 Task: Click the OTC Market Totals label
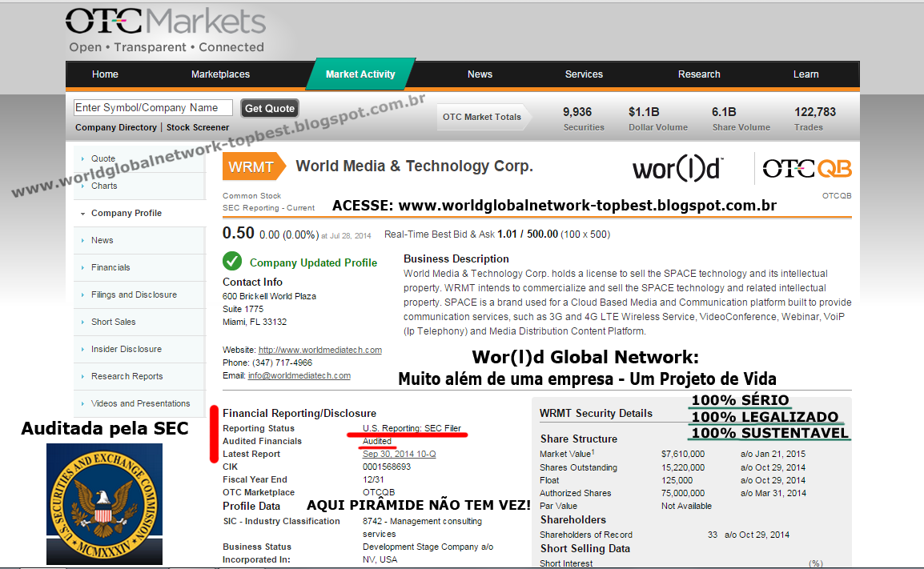coord(482,117)
